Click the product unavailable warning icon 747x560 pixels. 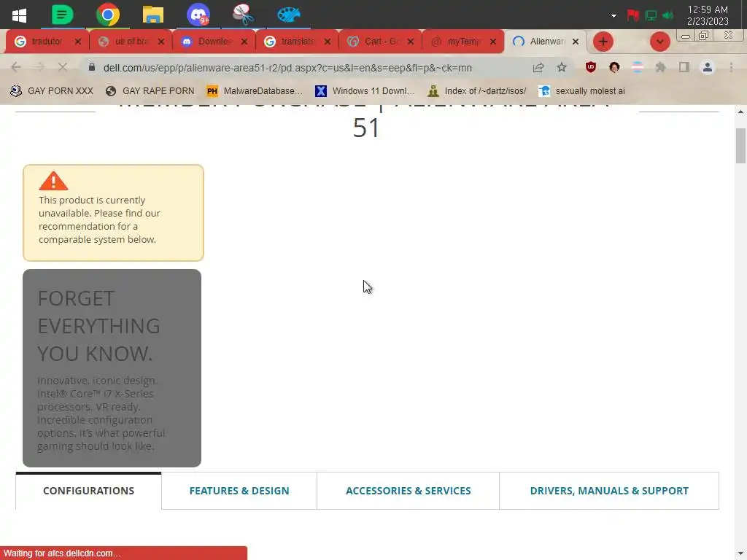[53, 181]
